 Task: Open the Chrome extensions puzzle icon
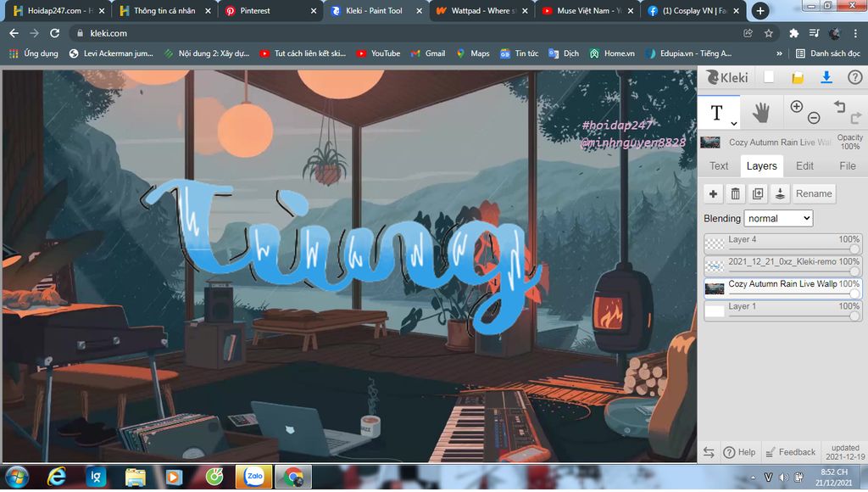point(793,33)
